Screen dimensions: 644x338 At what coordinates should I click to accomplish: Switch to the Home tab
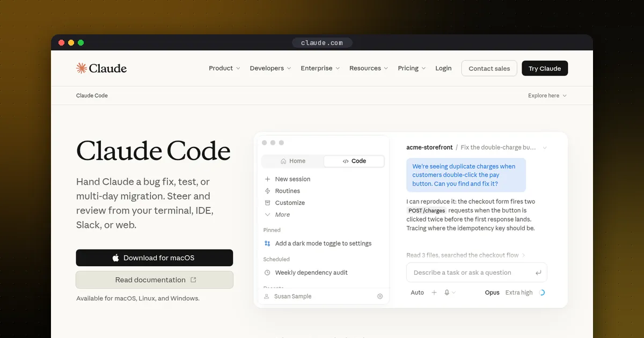(292, 161)
